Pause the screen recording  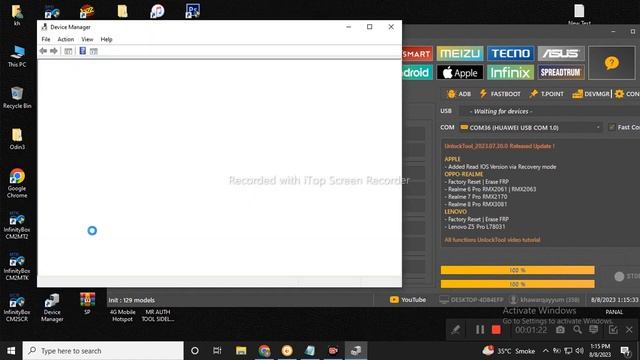point(480,330)
